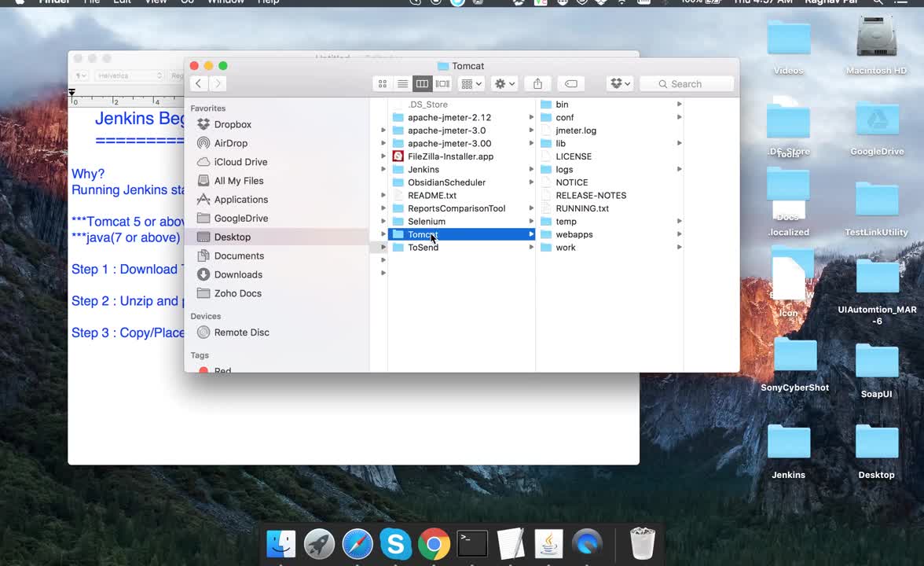Open the gear Action menu
The height and width of the screenshot is (566, 924).
pyautogui.click(x=504, y=83)
